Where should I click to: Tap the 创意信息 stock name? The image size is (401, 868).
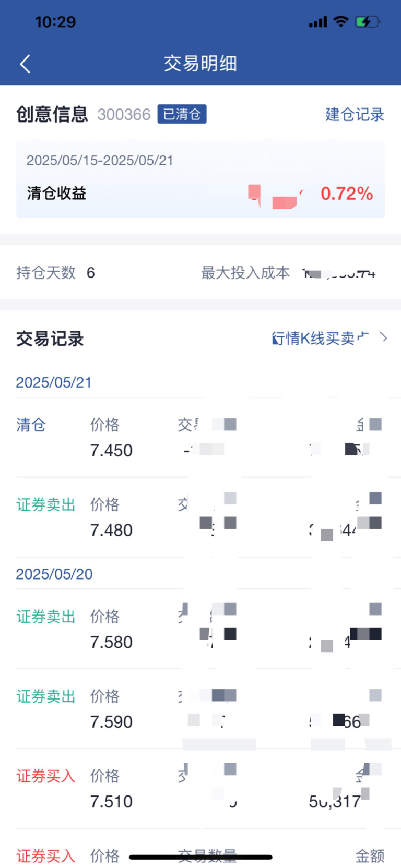52,114
